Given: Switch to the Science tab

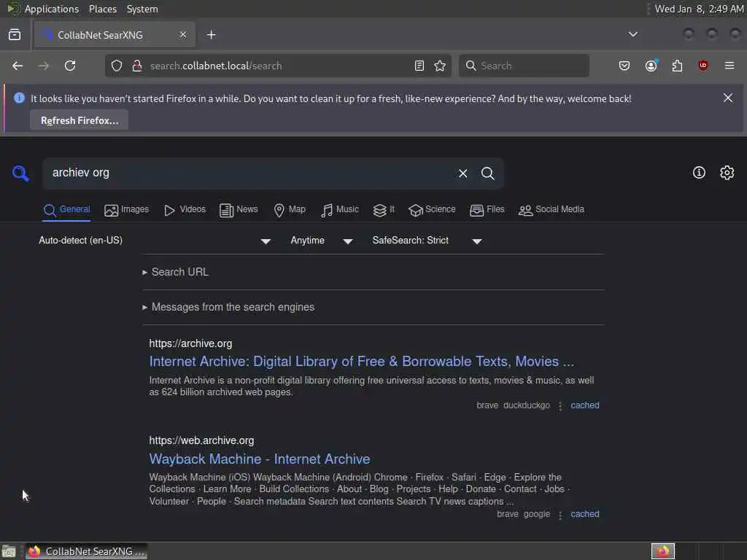Looking at the screenshot, I should point(432,210).
